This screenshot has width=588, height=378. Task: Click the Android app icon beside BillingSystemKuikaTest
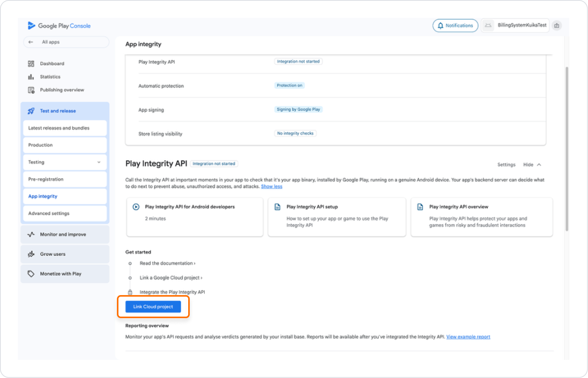[x=488, y=25]
